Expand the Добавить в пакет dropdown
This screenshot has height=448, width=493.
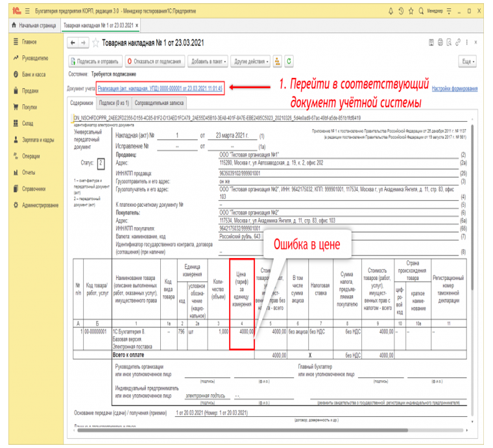point(208,61)
